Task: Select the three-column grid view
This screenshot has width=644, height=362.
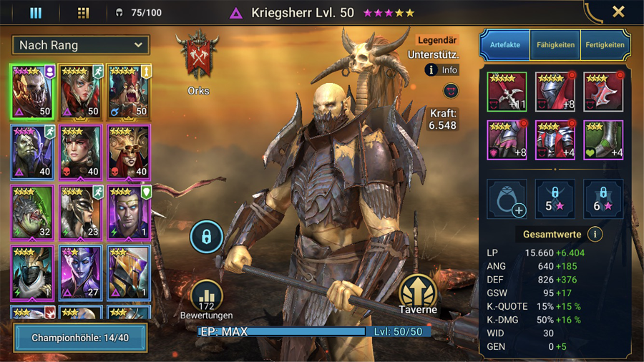Action: (36, 13)
